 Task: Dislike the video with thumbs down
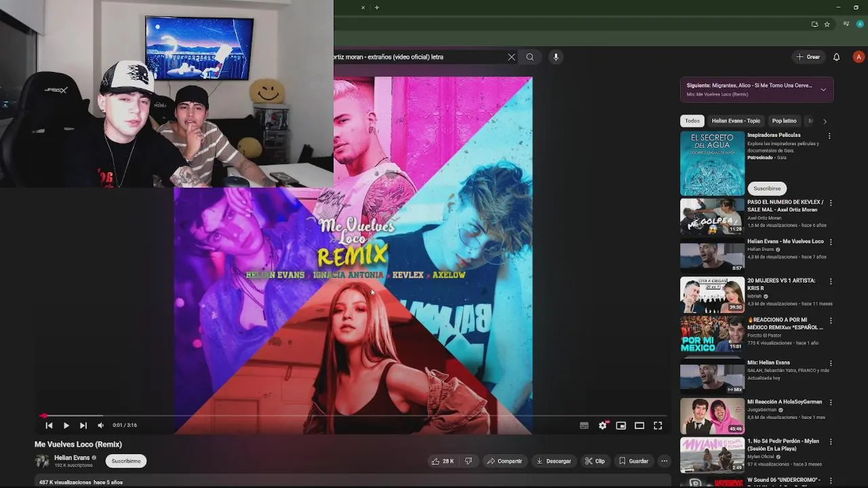(x=468, y=461)
